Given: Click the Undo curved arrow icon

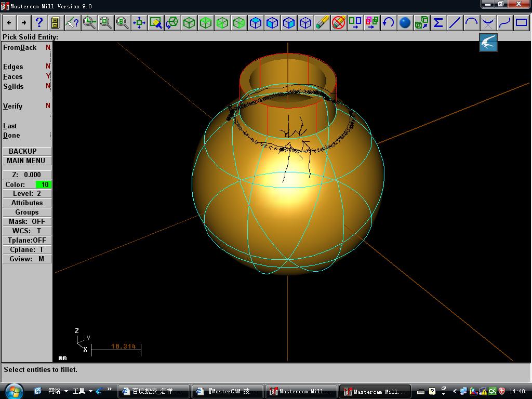Looking at the screenshot, I should [389, 23].
